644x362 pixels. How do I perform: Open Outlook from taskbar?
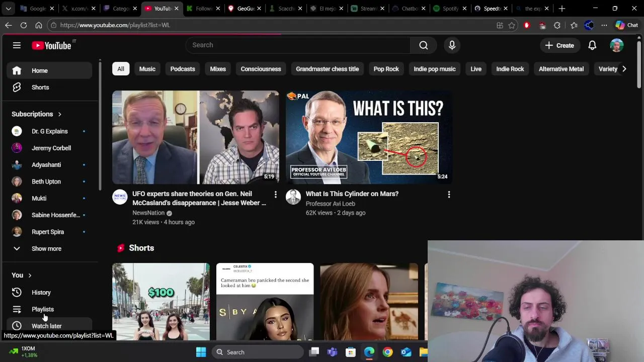406,352
